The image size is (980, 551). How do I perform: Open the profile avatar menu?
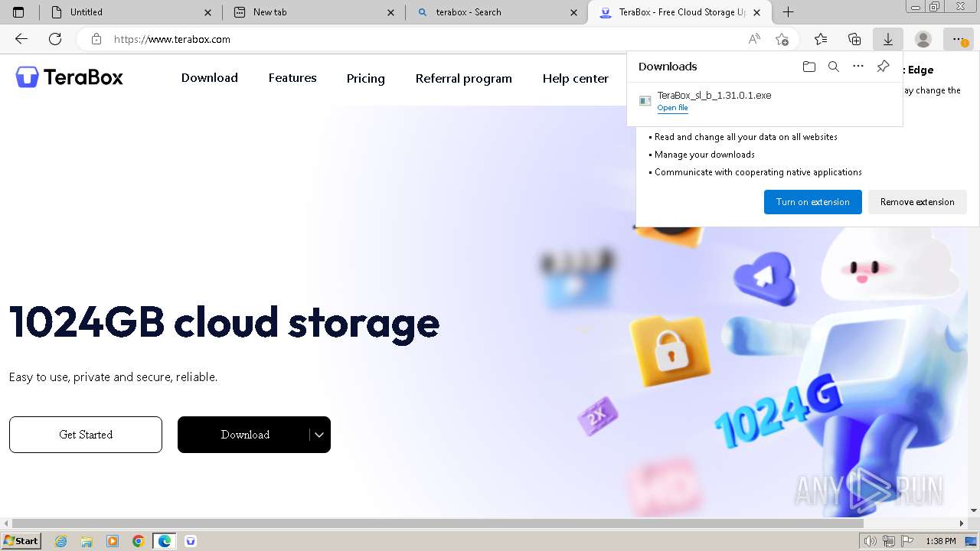click(923, 39)
